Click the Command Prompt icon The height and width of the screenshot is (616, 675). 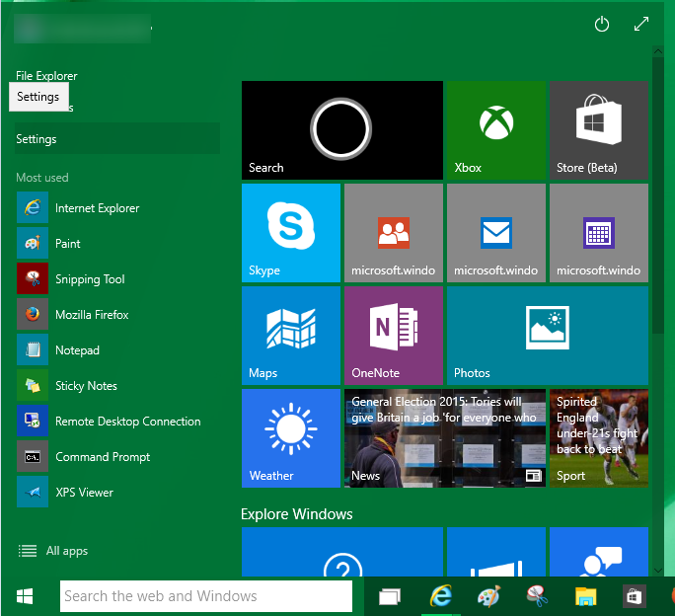tap(33, 457)
